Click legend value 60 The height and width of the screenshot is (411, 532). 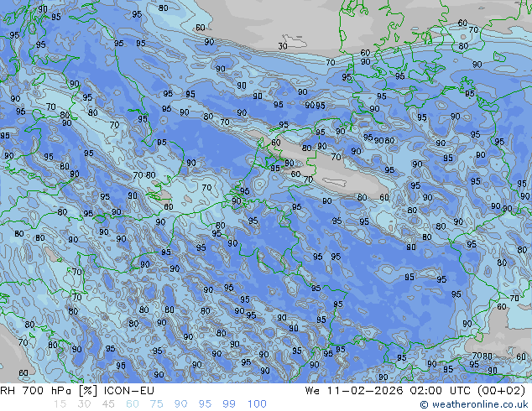133,404
